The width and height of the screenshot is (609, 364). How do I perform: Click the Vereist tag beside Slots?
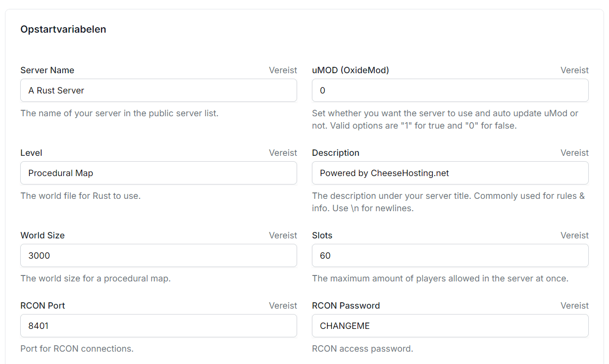click(x=574, y=235)
